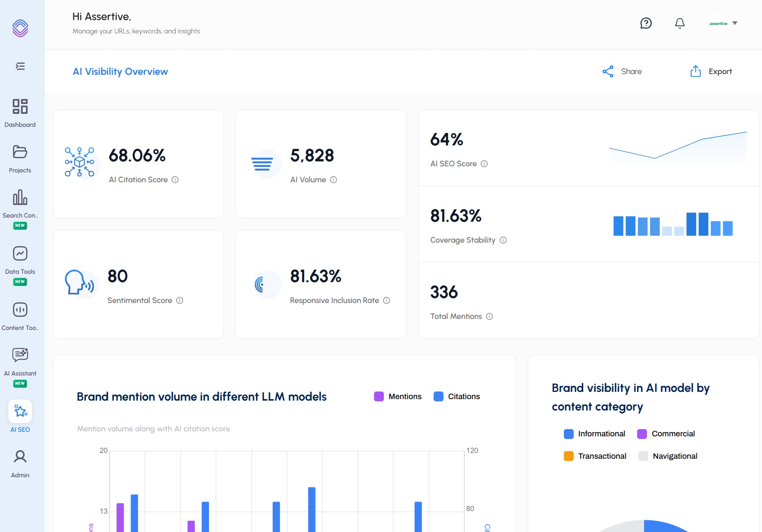
Task: Click the AI Citation Score network icon
Action: 80,162
